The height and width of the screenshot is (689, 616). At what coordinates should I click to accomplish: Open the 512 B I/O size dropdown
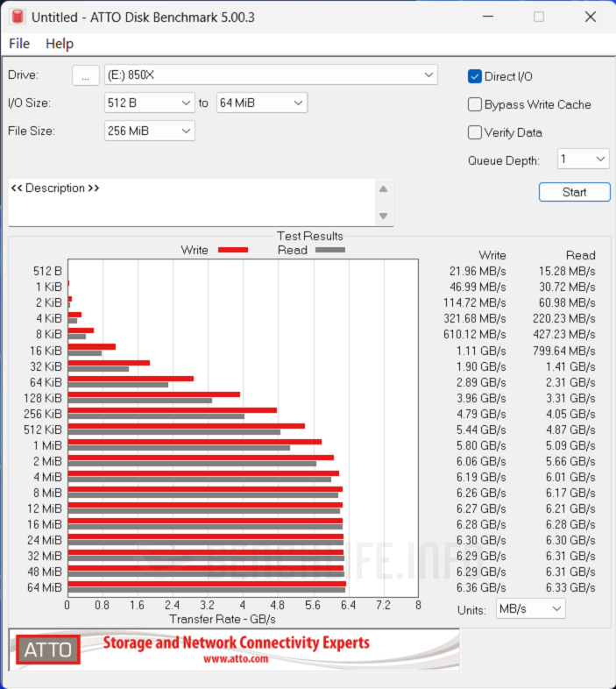pos(149,103)
